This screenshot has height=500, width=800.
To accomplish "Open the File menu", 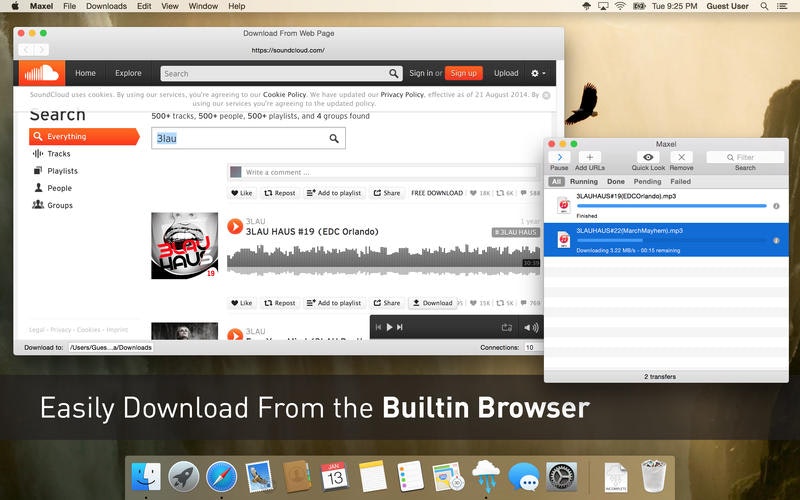I will 69,6.
